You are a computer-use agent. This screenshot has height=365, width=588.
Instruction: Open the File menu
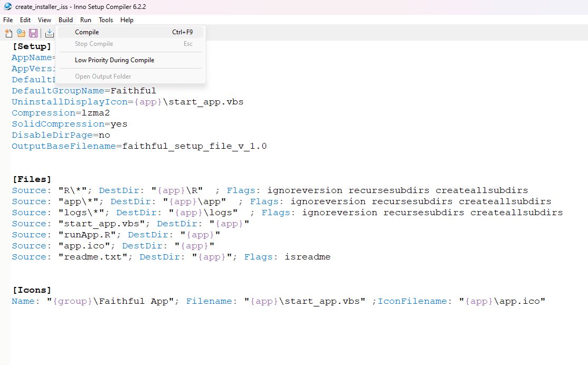pos(8,20)
